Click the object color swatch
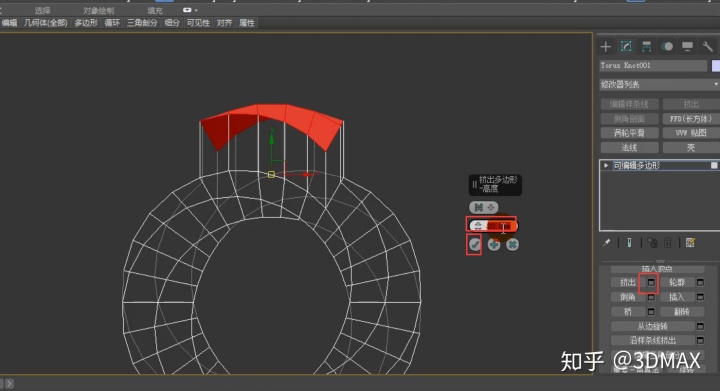The height and width of the screenshot is (391, 720). tap(715, 66)
